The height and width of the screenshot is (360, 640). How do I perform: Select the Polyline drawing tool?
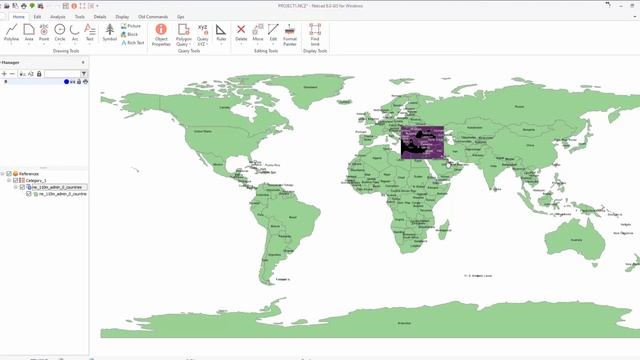point(11,32)
